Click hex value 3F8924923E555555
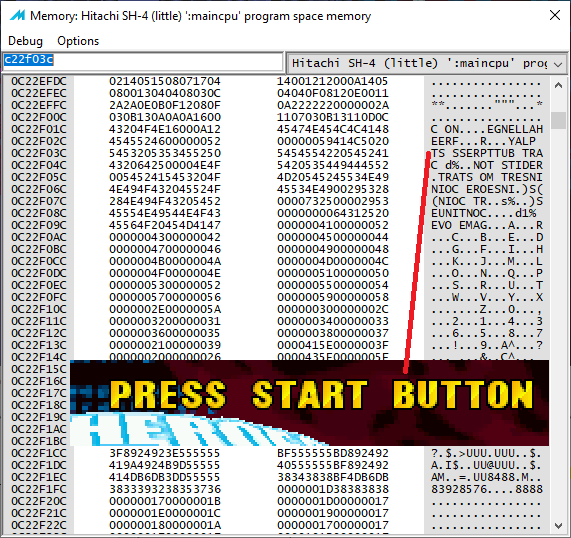Viewport: 571px width, 538px height. click(165, 453)
